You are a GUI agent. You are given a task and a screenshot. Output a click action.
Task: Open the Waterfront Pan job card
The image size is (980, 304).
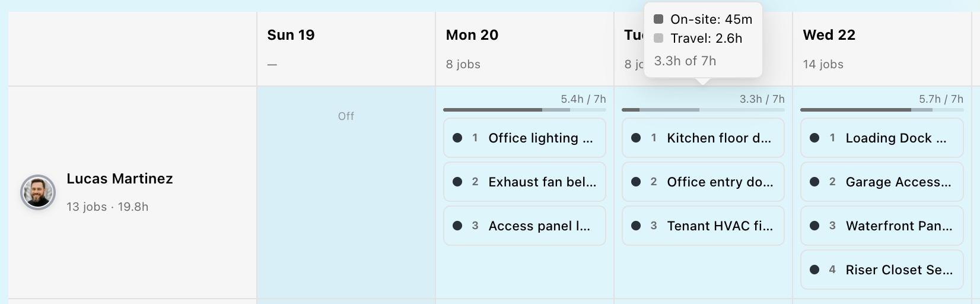coord(882,226)
